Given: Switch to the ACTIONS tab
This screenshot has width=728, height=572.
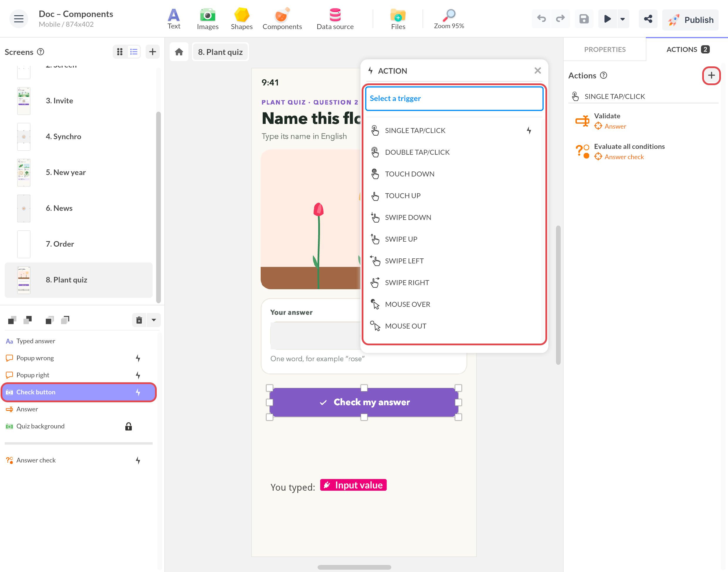Looking at the screenshot, I should pos(687,50).
